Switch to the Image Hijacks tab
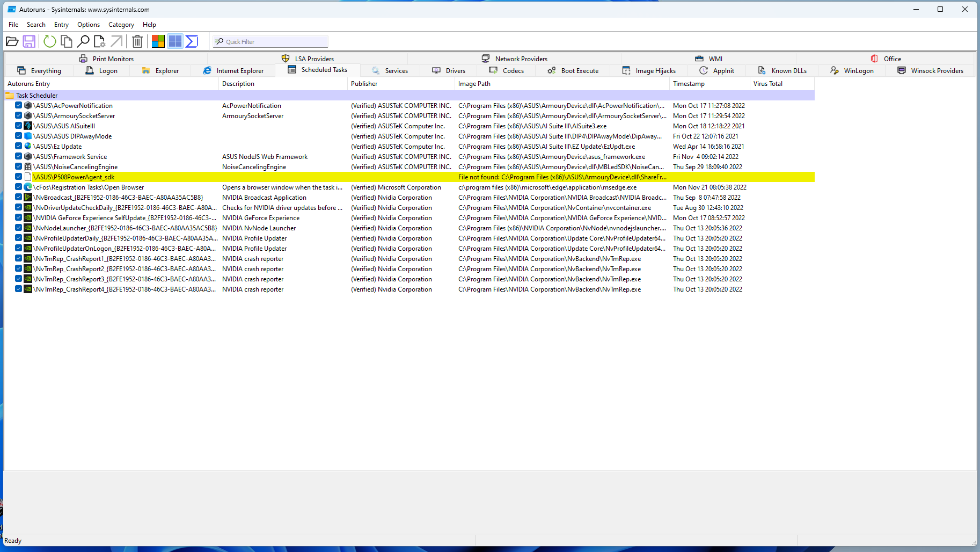The height and width of the screenshot is (552, 980). [x=649, y=71]
